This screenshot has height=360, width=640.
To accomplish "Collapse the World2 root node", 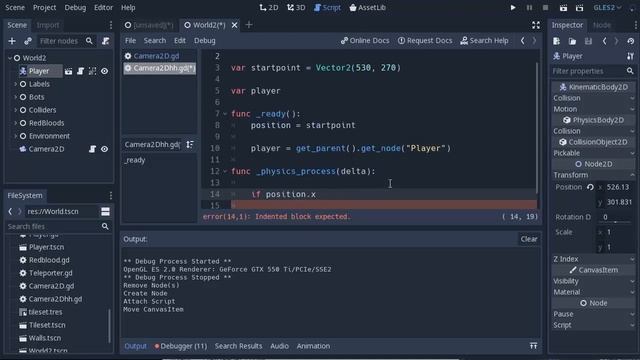I will tap(10, 58).
